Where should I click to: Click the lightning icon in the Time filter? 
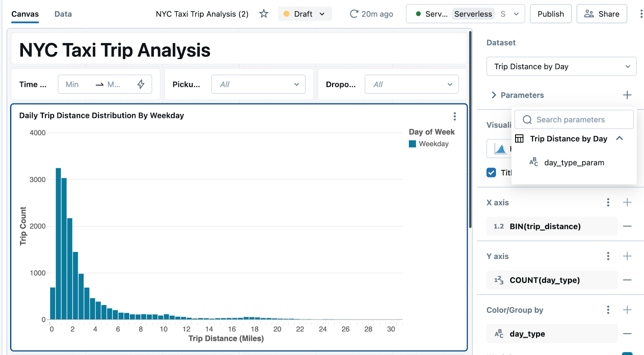(141, 84)
